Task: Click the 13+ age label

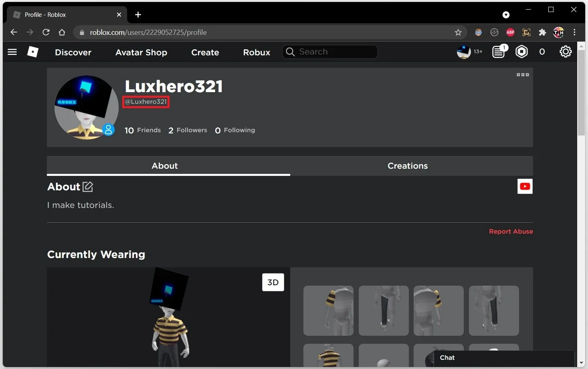Action: (x=478, y=52)
